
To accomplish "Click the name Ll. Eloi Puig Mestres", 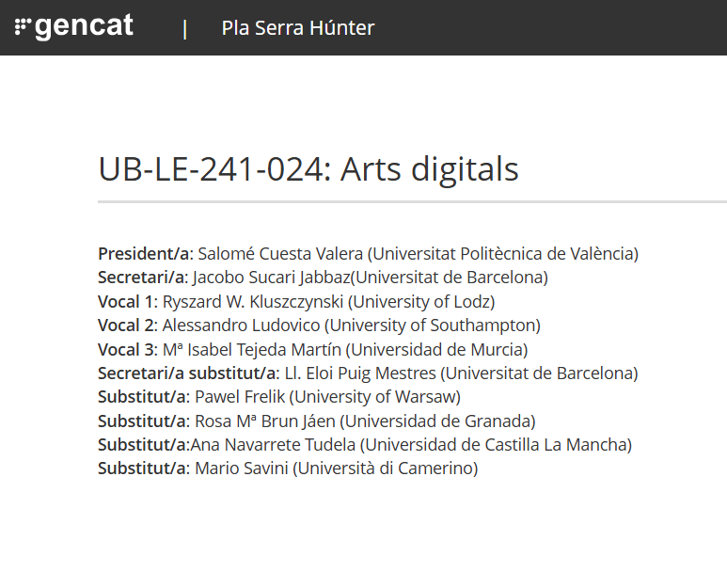I will (x=360, y=373).
